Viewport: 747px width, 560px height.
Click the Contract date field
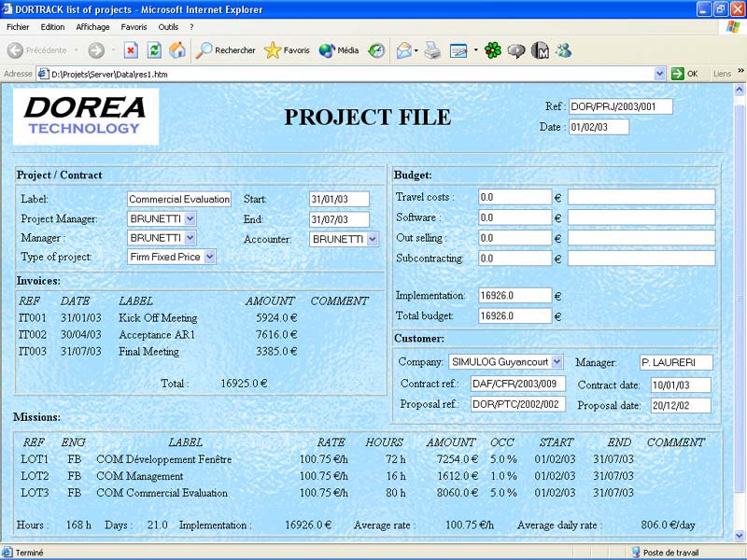[x=681, y=385]
